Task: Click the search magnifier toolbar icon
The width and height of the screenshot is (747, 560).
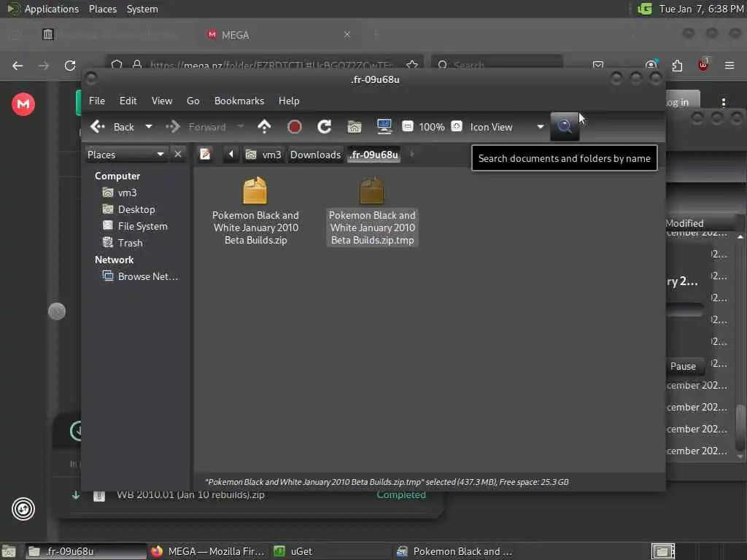Action: (x=565, y=127)
